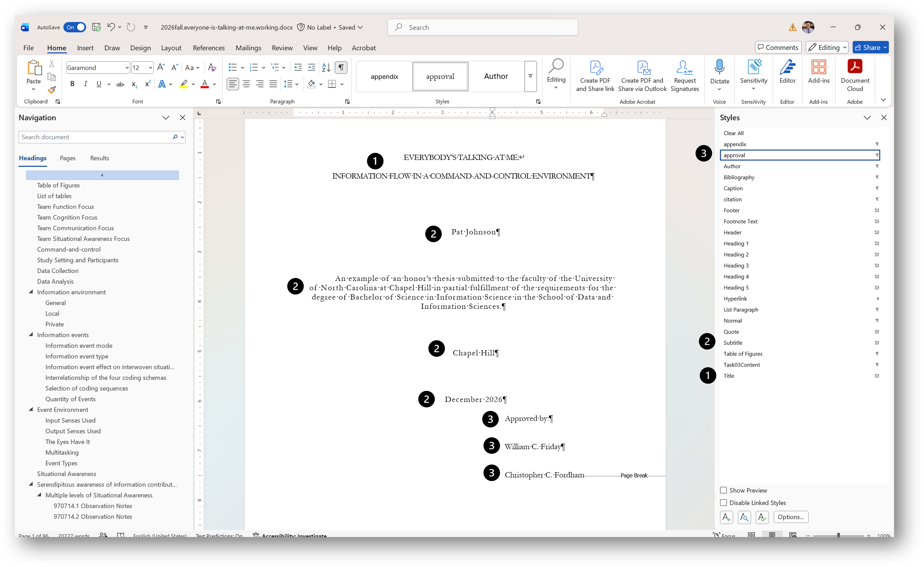Switch to the Pages tab in Navigation

click(x=68, y=158)
